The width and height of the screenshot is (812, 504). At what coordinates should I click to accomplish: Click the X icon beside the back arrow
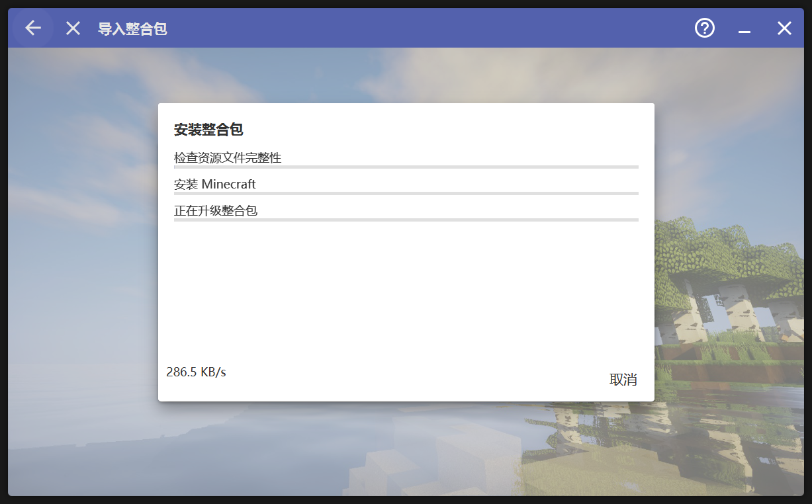[72, 28]
